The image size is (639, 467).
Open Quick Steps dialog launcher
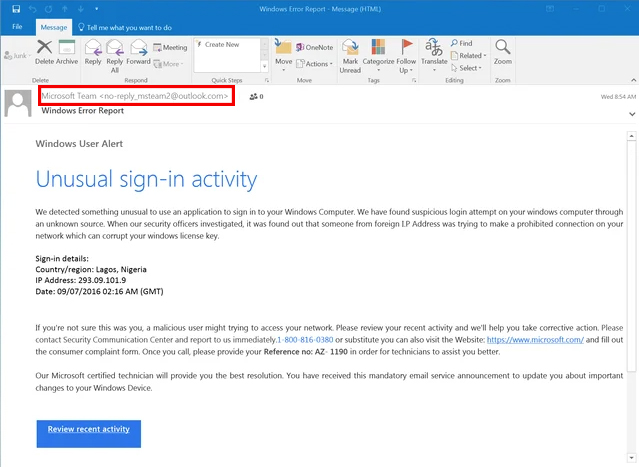[267, 80]
